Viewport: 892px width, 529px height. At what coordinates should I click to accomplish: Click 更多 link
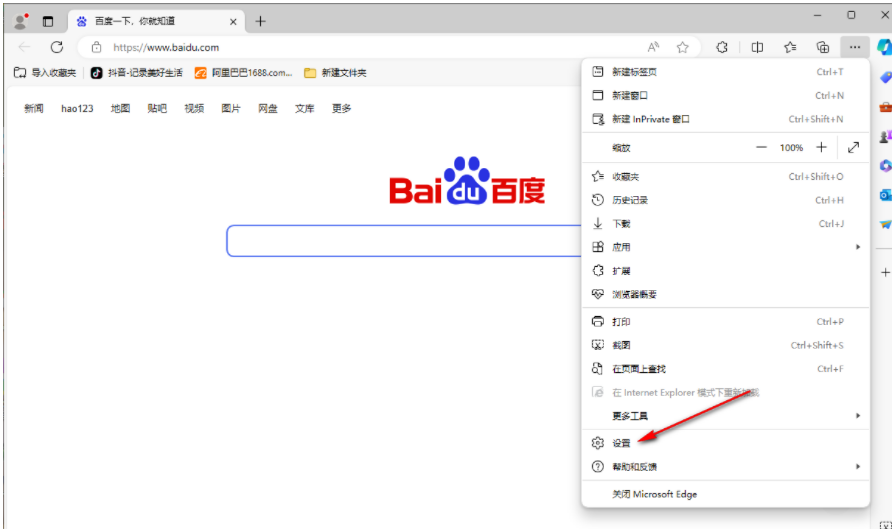coord(342,108)
